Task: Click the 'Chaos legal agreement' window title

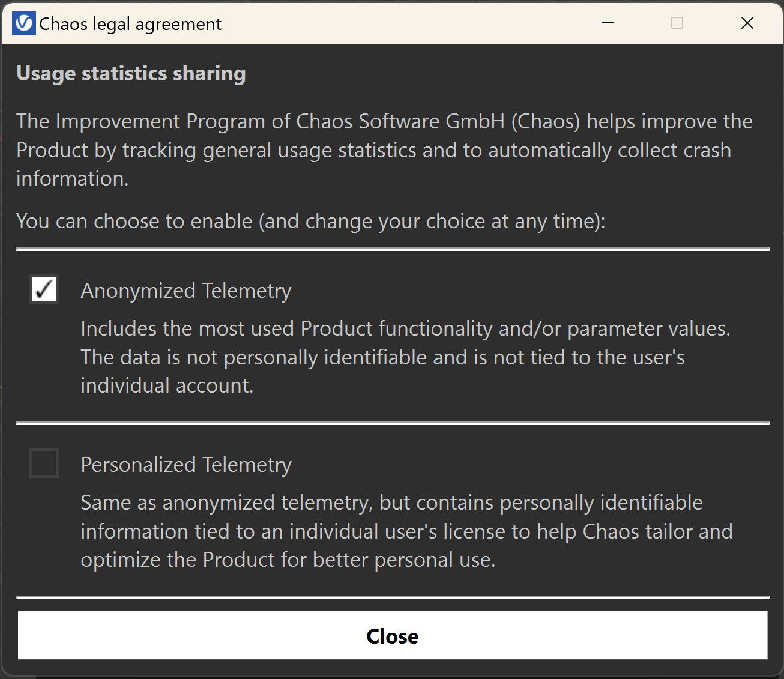Action: point(130,24)
